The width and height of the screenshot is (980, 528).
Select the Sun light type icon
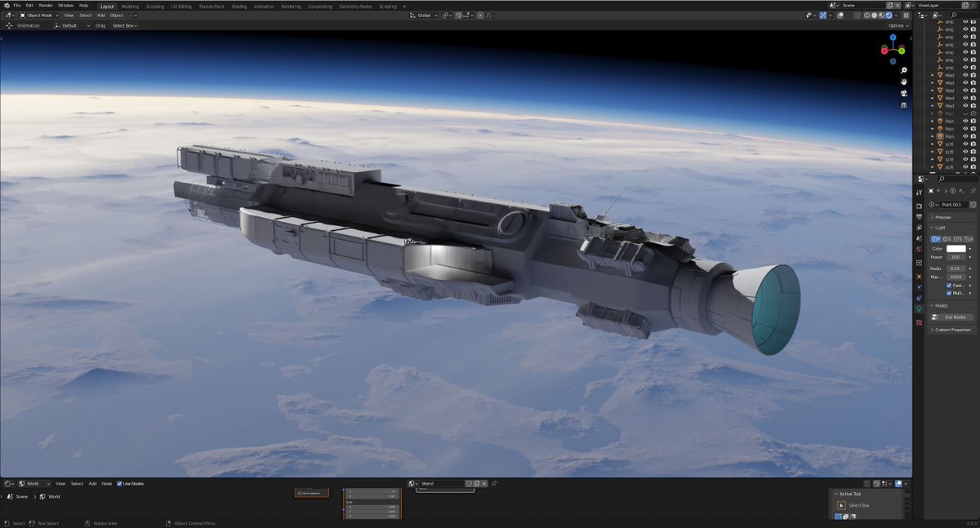[x=947, y=239]
